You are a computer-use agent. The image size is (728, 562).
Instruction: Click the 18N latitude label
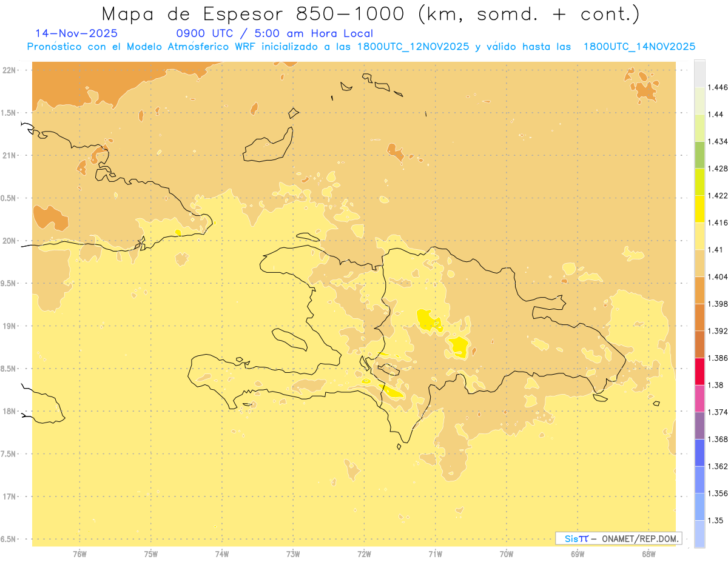9,411
